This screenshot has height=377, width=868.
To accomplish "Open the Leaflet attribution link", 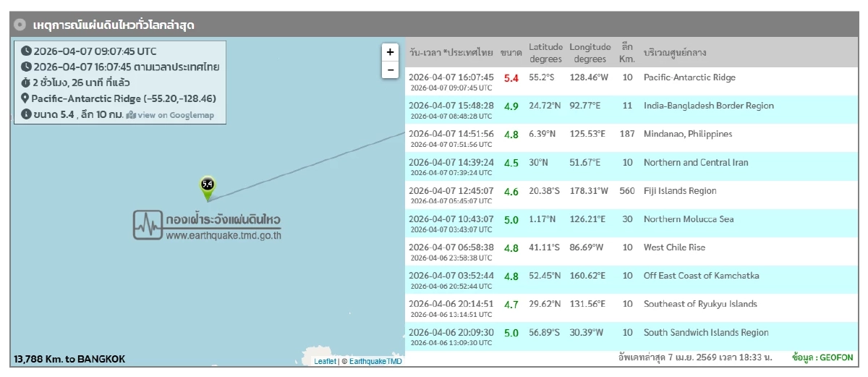I will [325, 361].
